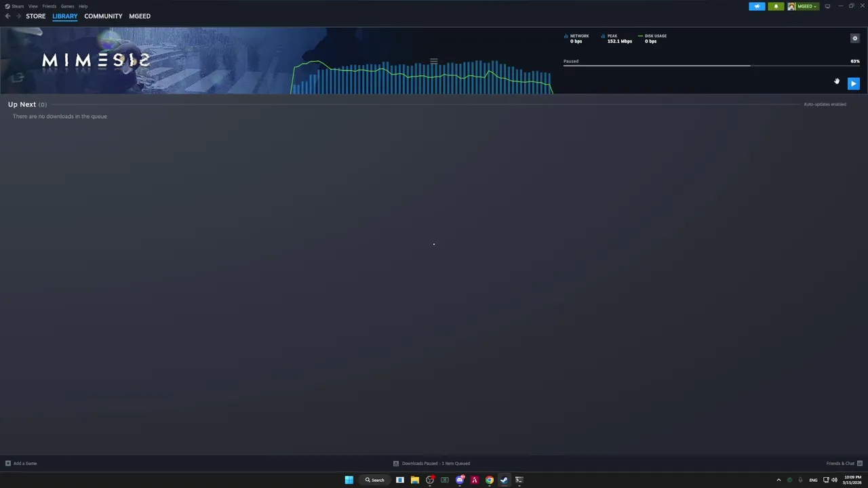Screen dimensions: 868x488
Task: Go forward with the right arrow
Action: point(18,16)
